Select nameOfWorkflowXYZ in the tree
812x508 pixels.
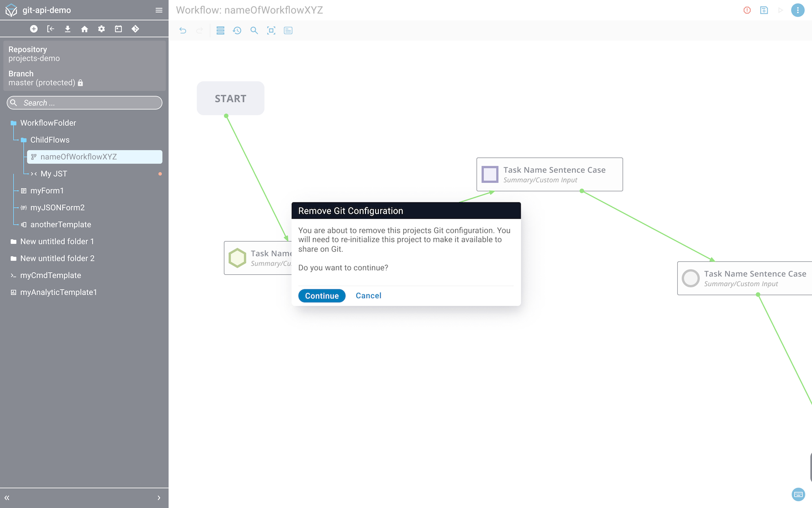pos(95,157)
